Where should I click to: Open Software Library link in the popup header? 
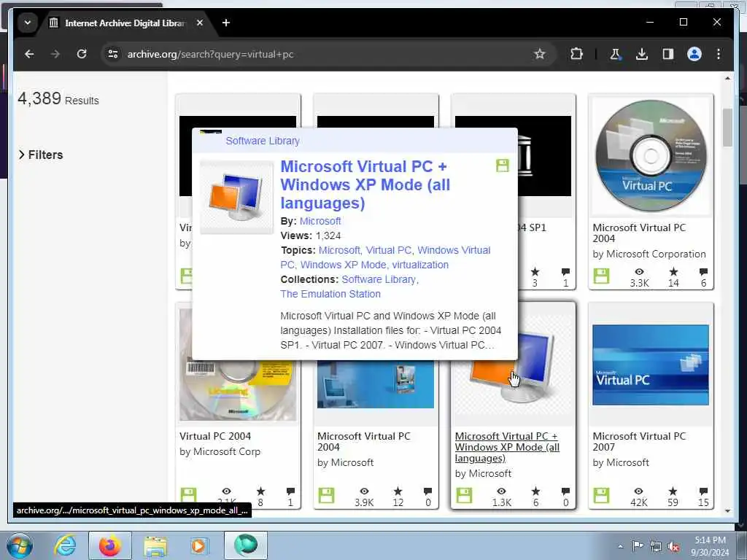click(263, 141)
